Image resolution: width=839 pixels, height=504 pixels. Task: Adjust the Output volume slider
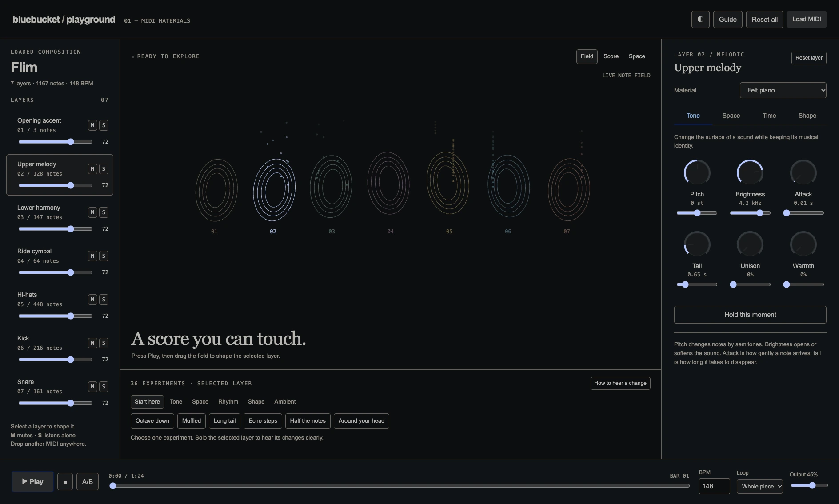[809, 485]
